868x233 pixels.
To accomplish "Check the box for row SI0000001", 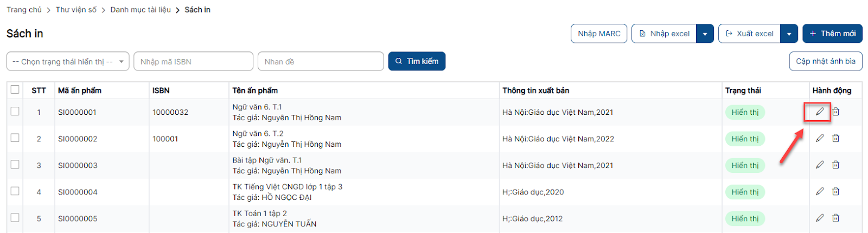I will coord(15,111).
